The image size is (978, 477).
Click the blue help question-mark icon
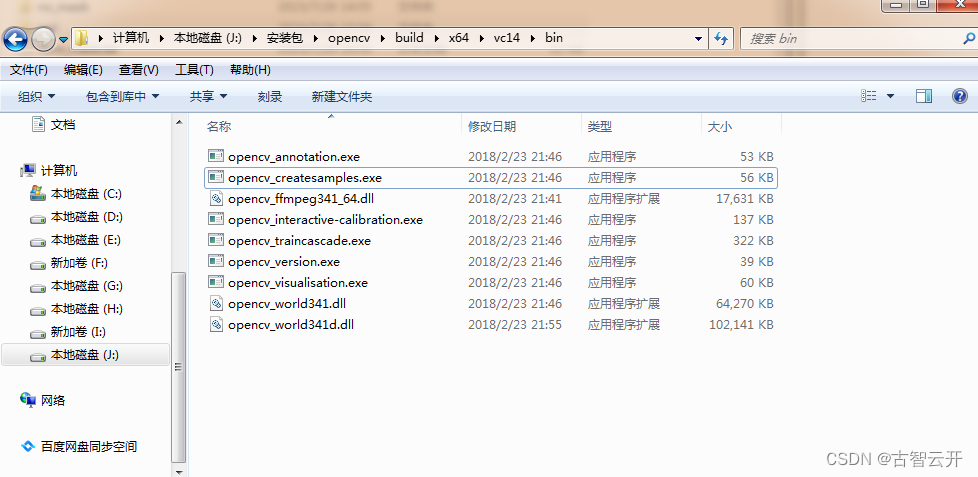960,96
